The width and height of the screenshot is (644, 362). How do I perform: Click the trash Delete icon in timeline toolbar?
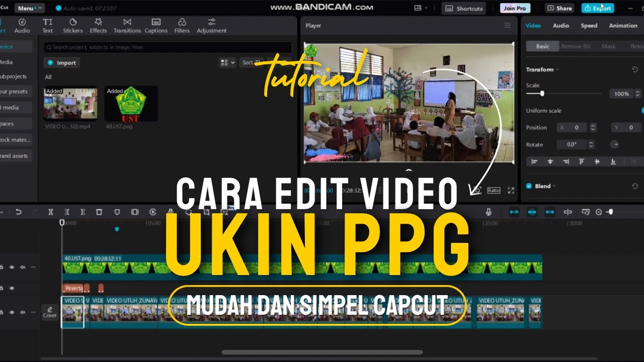coord(99,212)
